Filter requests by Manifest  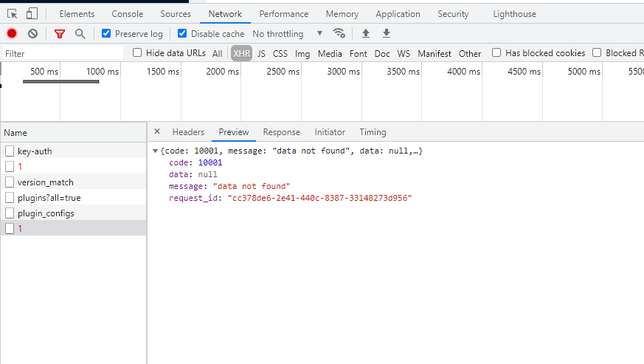(434, 53)
